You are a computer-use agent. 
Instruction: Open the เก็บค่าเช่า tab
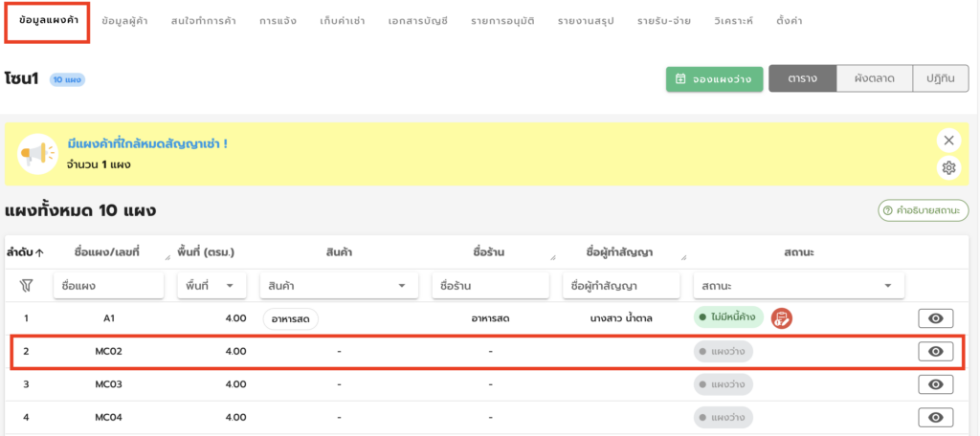[x=342, y=21]
